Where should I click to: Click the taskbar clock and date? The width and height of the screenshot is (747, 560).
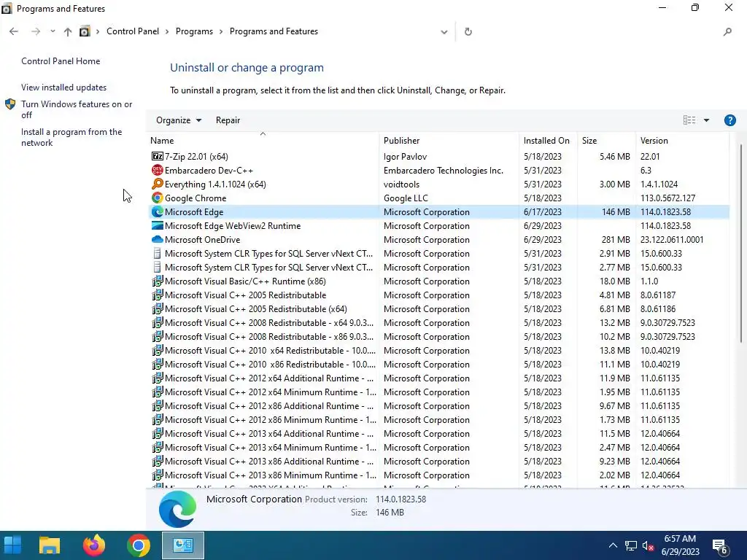click(681, 545)
